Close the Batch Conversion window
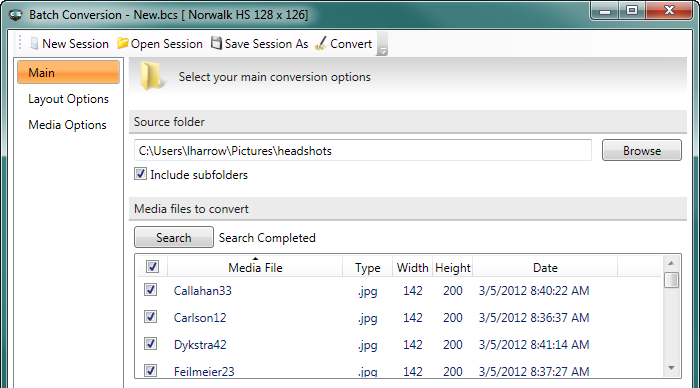This screenshot has height=388, width=700. (669, 11)
